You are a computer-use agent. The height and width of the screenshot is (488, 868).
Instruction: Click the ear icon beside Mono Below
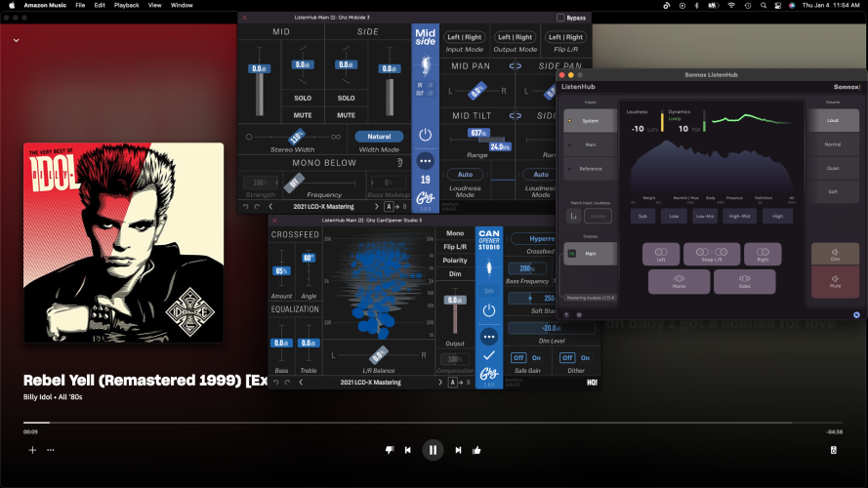[399, 163]
